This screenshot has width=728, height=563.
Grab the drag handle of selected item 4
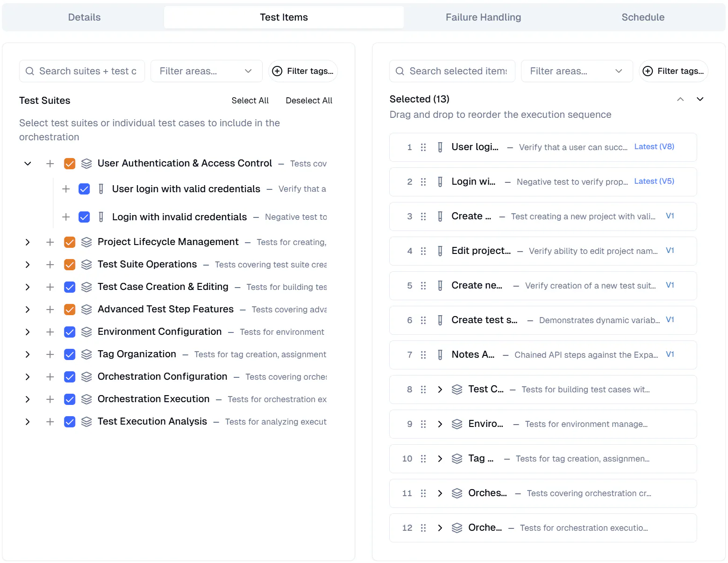423,251
